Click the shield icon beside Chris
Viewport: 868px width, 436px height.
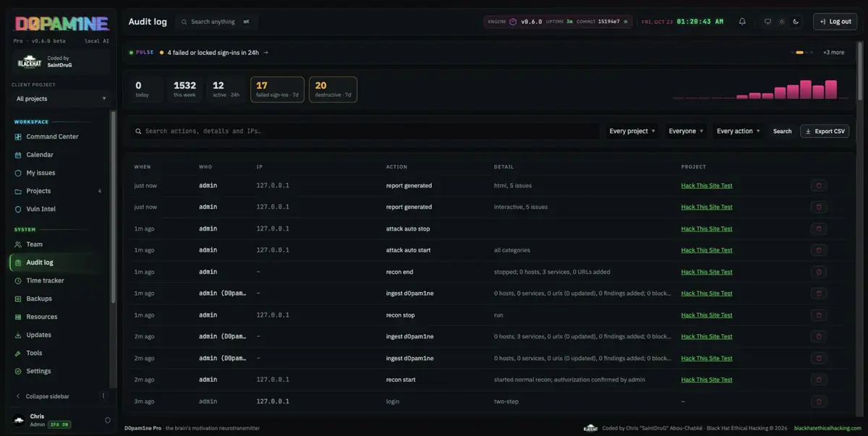pyautogui.click(x=108, y=420)
